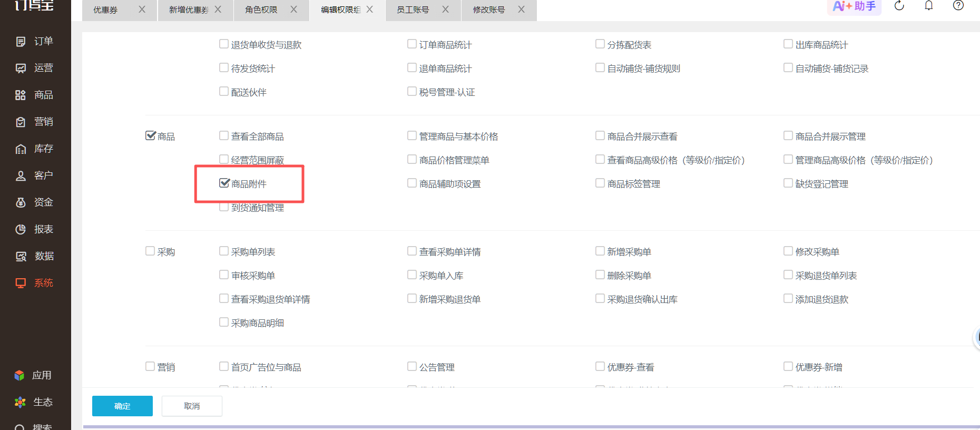Close the 角色权限 tab
This screenshot has width=980, height=430.
(x=294, y=9)
